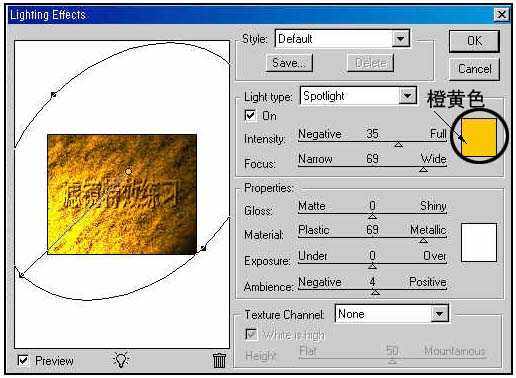Close the Lighting Effects dialog
The image size is (516, 378).
pyautogui.click(x=501, y=14)
